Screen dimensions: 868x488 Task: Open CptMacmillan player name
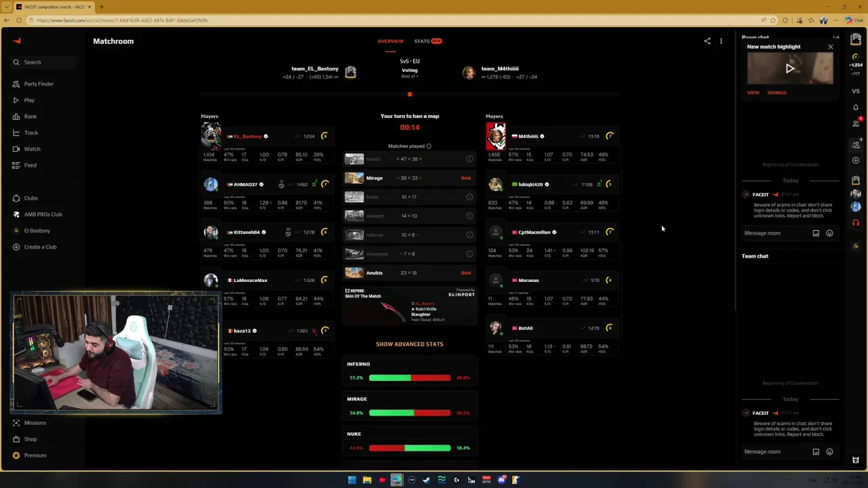pos(534,232)
